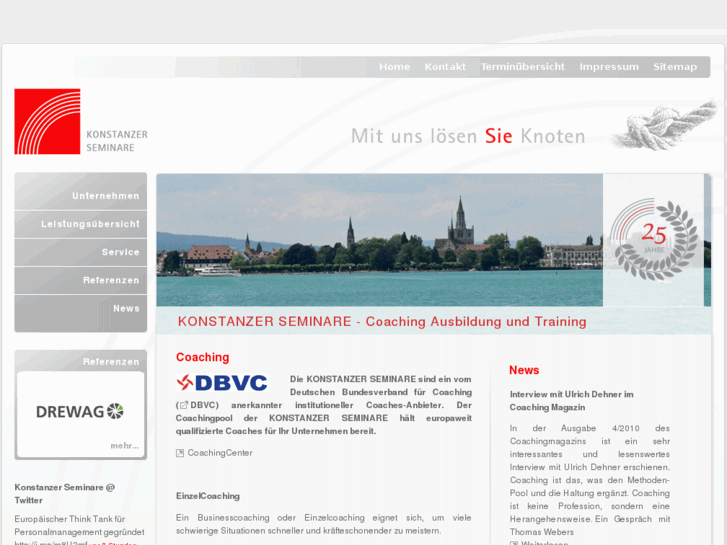727x545 pixels.
Task: Click the Konstanz lake panorama banner
Action: (x=379, y=240)
